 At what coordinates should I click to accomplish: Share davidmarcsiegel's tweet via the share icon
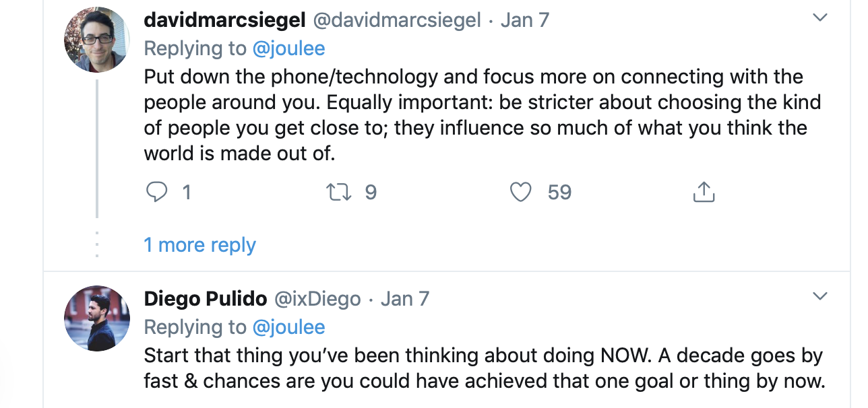tap(703, 193)
